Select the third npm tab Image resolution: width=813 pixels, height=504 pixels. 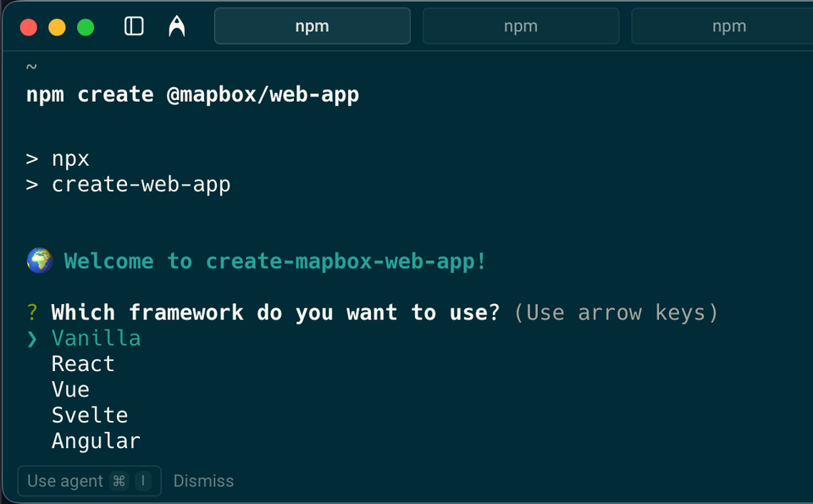(728, 26)
